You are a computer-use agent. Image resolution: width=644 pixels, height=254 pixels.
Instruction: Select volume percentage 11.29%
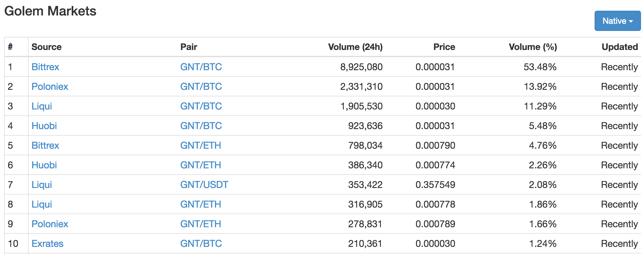(540, 106)
